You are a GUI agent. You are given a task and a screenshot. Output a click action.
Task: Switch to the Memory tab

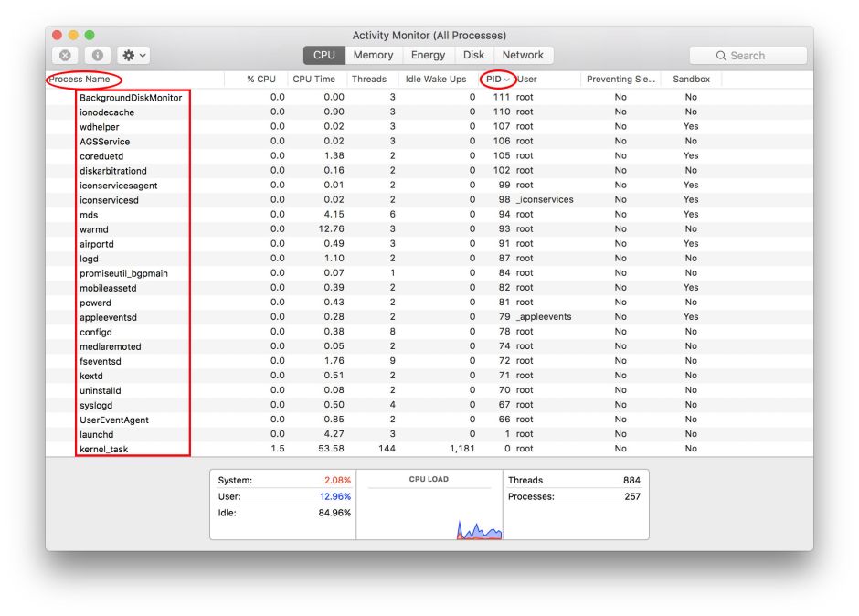[x=373, y=55]
